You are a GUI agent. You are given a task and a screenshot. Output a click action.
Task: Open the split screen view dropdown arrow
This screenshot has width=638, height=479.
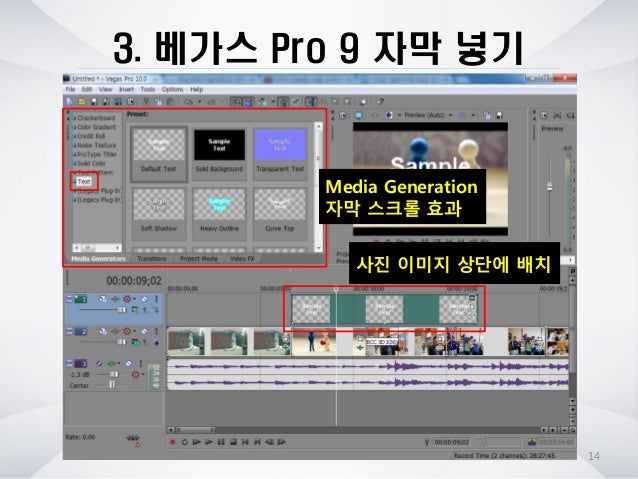(x=399, y=116)
